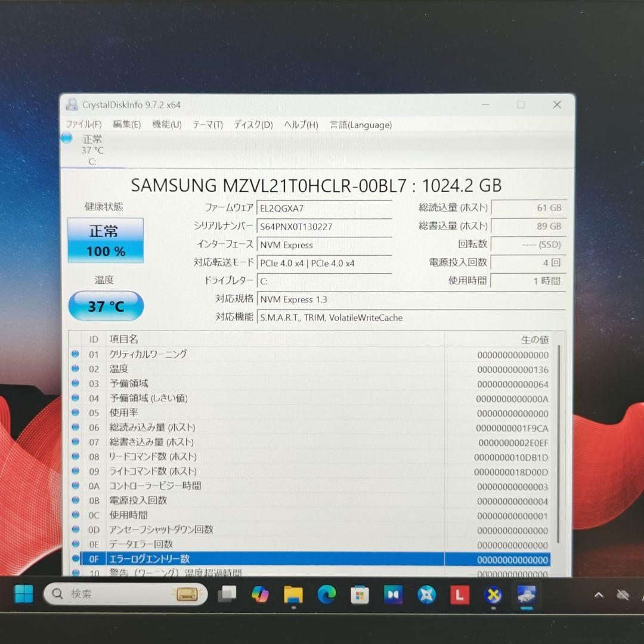Click the transfer mode field PCIe 4.0 x4
Viewport: 644px width, 644px height.
pos(324,263)
